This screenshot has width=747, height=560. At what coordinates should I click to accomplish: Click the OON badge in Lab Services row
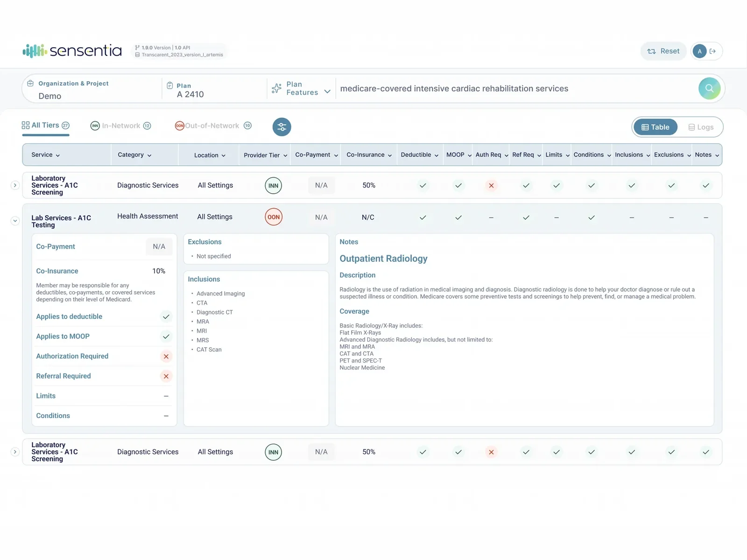(x=274, y=217)
